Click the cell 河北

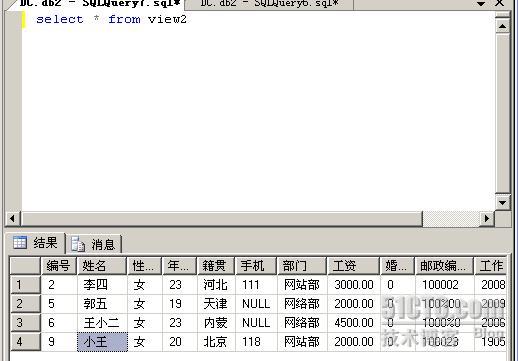click(216, 285)
